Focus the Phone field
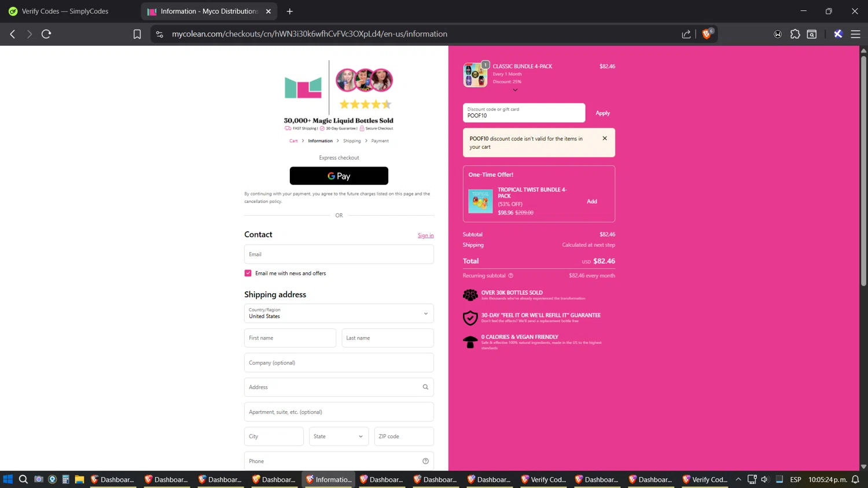This screenshot has width=868, height=488. tap(339, 461)
